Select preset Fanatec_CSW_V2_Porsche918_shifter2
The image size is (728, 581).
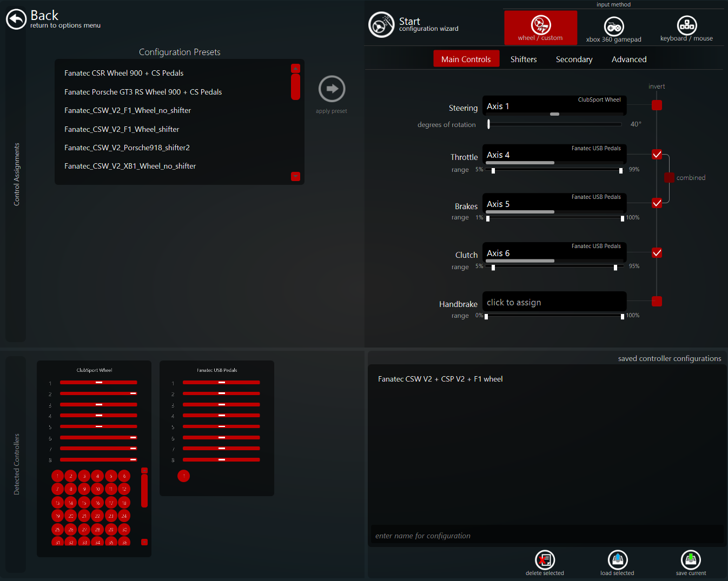click(127, 148)
